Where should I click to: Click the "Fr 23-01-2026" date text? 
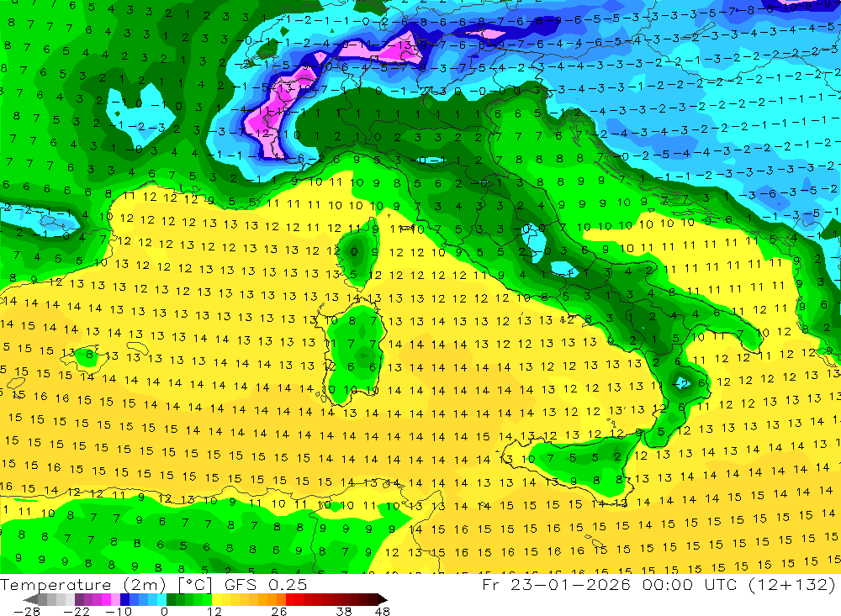point(556,584)
